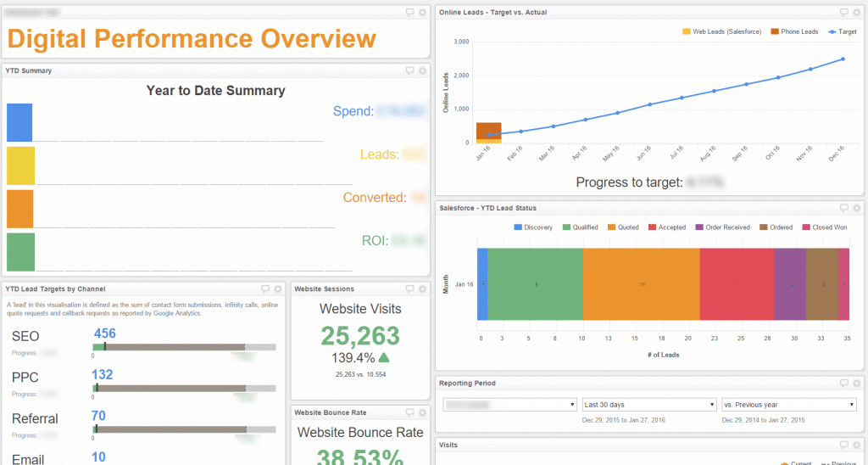Screen dimensions: 868x465
Task: Toggle the Target line legend series
Action: pyautogui.click(x=843, y=31)
